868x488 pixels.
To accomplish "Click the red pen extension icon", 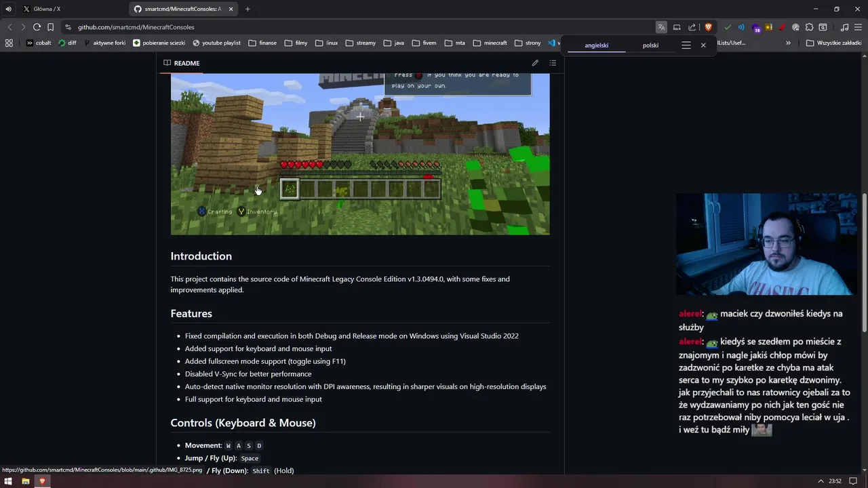I will tap(783, 27).
